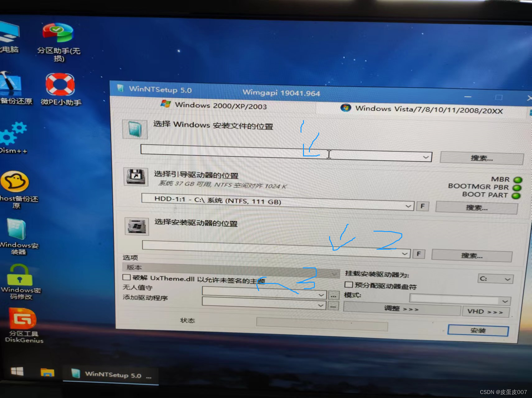Click the 系统 37 GB 可用 NTFS info text
Viewport: 532px width, 398px height.
223,185
